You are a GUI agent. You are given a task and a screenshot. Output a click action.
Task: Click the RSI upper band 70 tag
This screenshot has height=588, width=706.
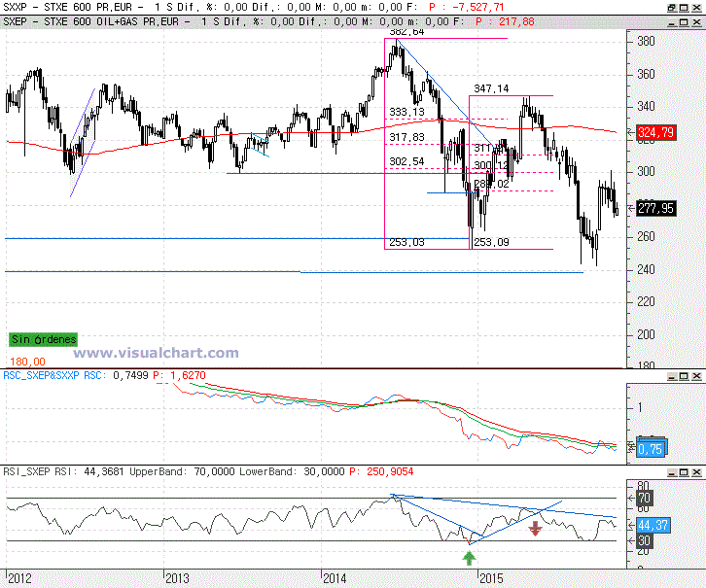[644, 498]
